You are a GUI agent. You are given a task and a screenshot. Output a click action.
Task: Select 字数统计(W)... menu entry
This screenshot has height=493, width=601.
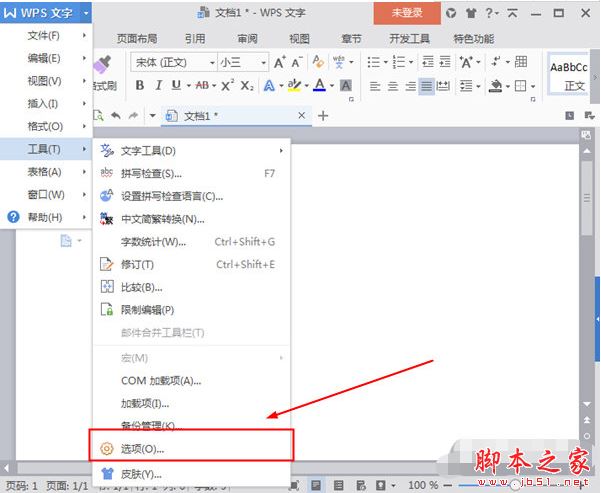(192, 242)
